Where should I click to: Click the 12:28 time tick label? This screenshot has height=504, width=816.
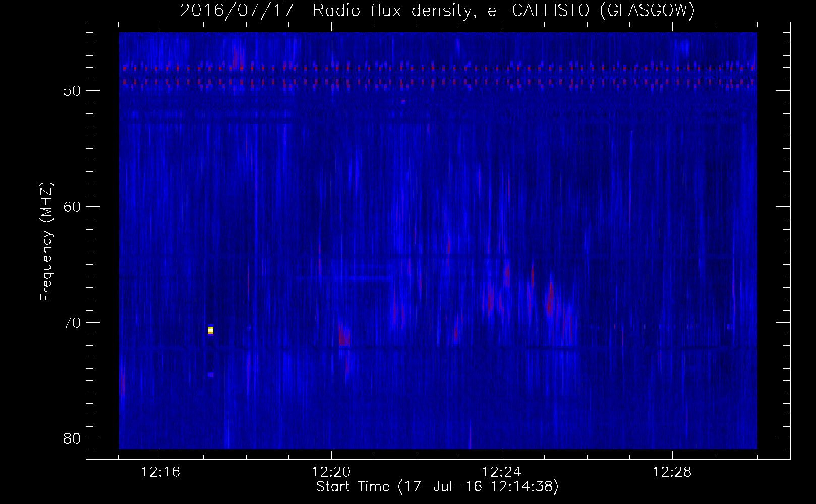pyautogui.click(x=672, y=472)
